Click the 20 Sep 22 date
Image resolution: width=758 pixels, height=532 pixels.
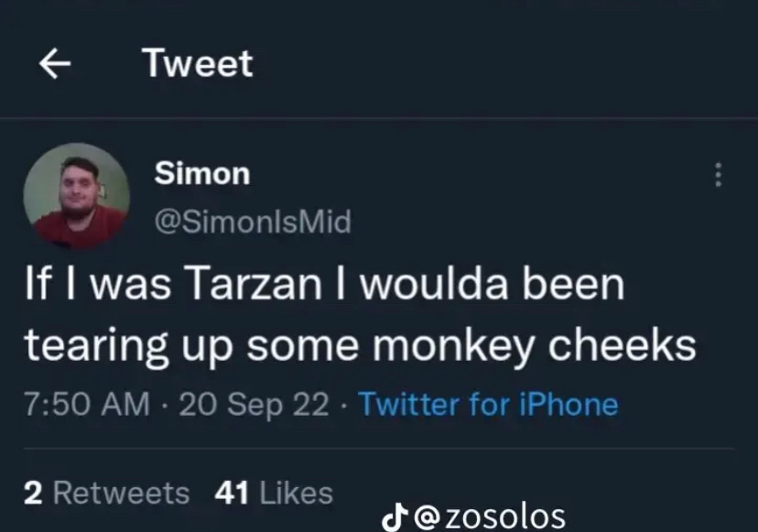tap(254, 405)
